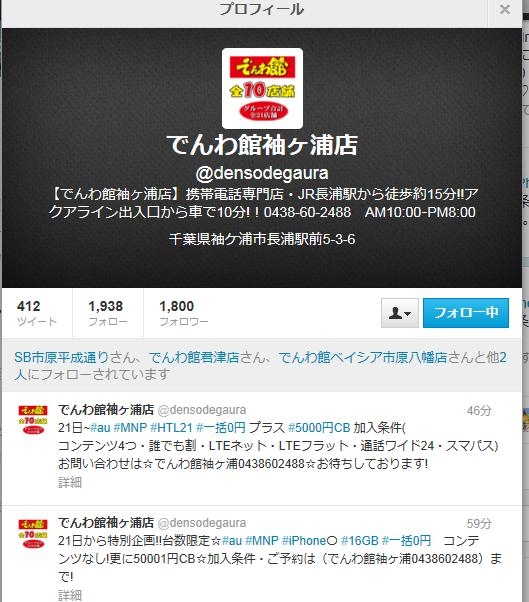The width and height of the screenshot is (529, 602).
Task: Open the #5000円CB hashtag
Action: (x=319, y=428)
